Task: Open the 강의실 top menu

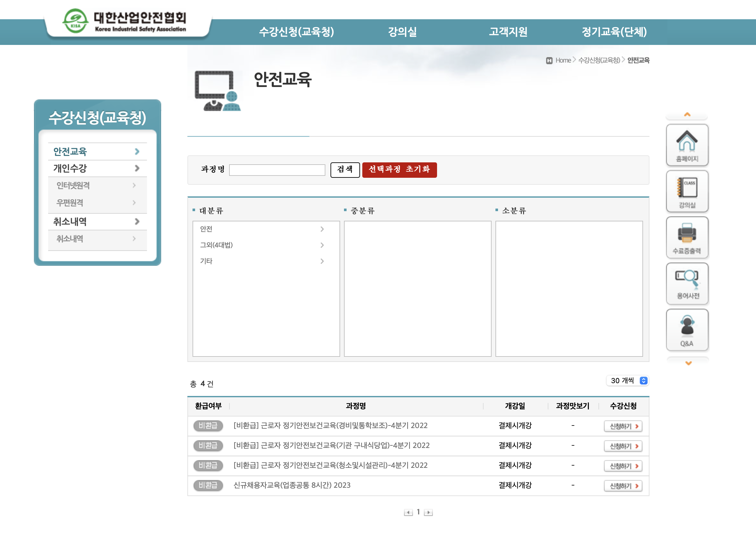Action: pos(402,32)
